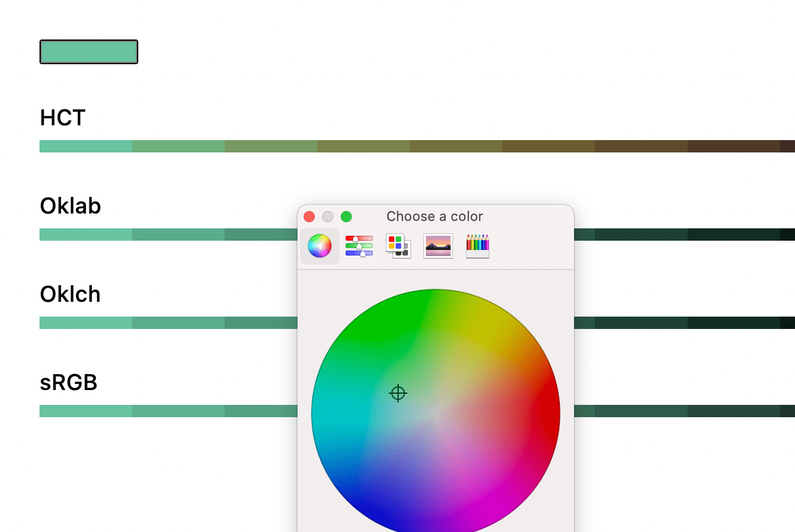Screen dimensions: 795x532
Task: Click the dark brown segment of HCT strip
Action: [x=733, y=146]
